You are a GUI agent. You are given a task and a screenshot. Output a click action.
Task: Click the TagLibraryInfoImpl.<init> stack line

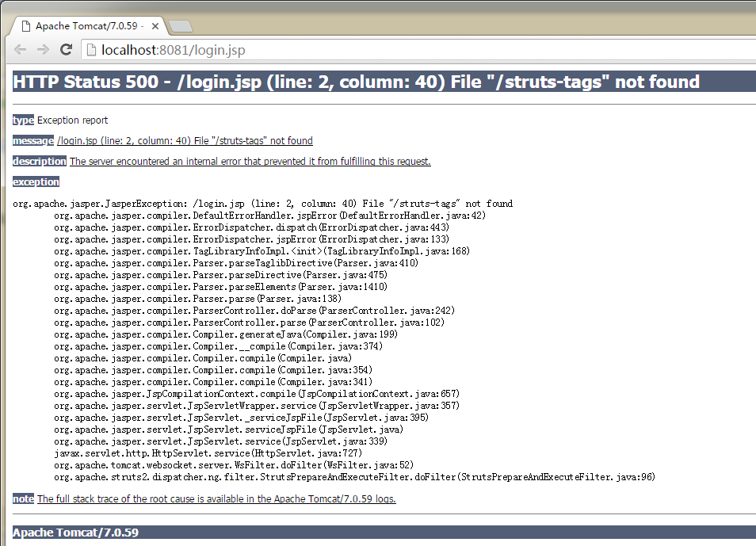[x=262, y=251]
